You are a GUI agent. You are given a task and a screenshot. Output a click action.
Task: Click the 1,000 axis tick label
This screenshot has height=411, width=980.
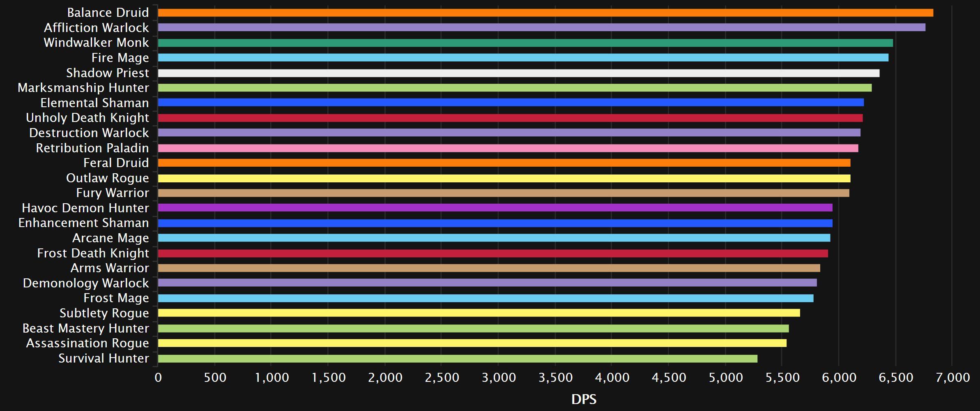[272, 378]
